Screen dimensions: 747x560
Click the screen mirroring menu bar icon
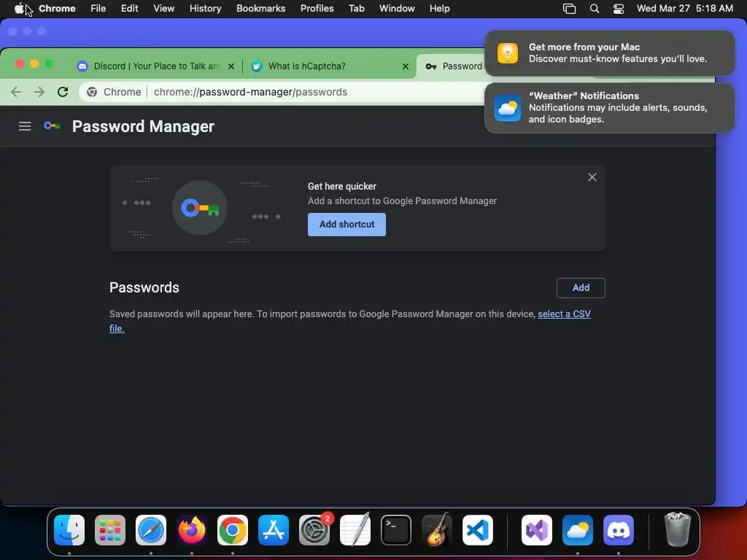pos(569,8)
